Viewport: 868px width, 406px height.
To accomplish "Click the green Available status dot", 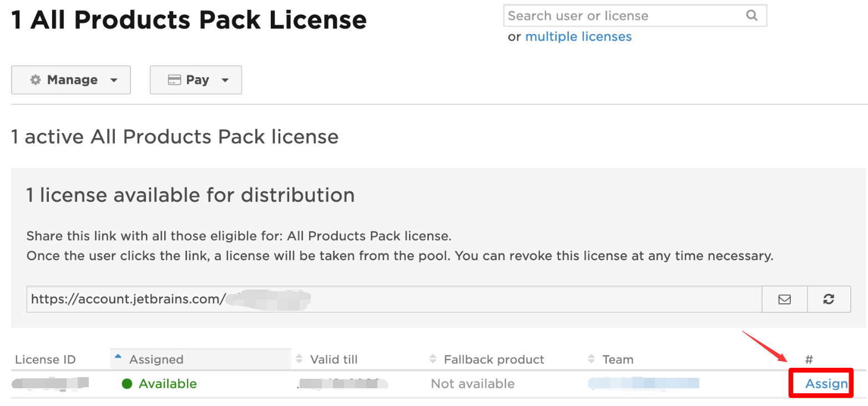I will click(127, 384).
